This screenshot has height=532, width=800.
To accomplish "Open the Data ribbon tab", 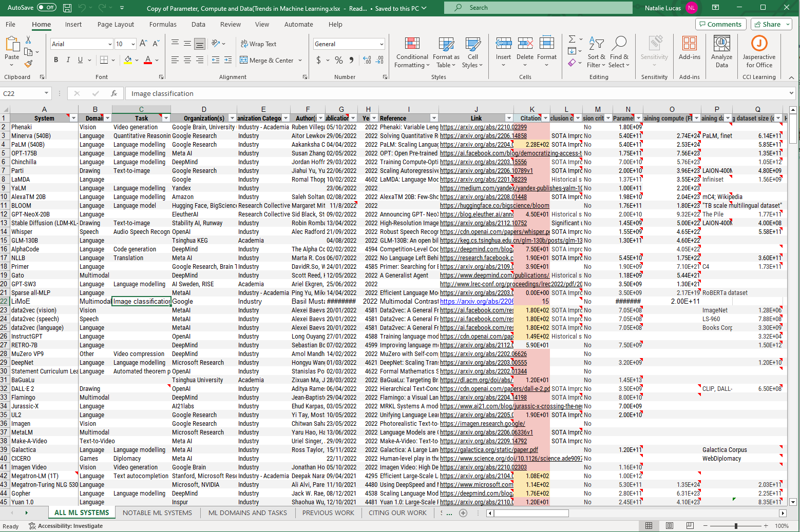I will coord(198,24).
